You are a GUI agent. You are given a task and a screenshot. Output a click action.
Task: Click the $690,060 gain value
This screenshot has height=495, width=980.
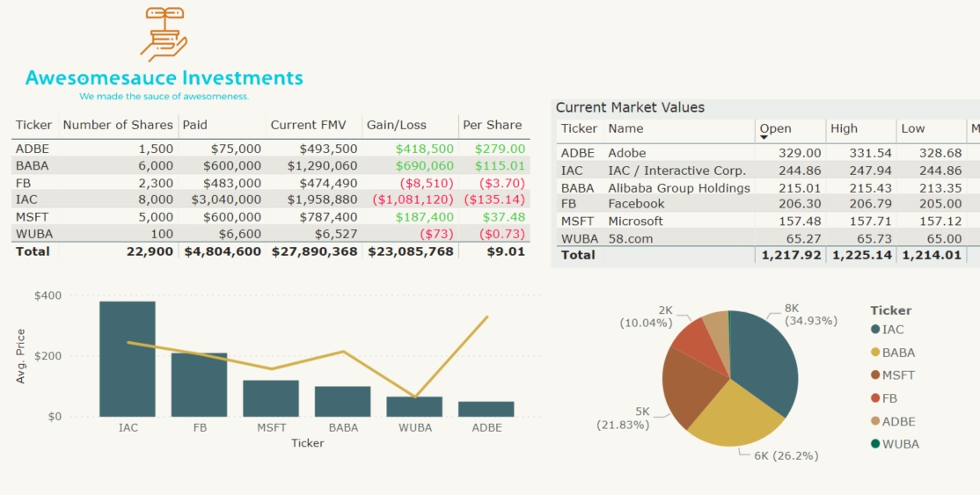pos(424,165)
